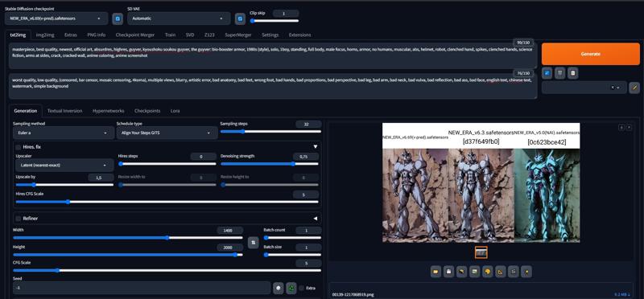Open the Schedule type dropdown
This screenshot has width=644, height=299.
(x=167, y=133)
